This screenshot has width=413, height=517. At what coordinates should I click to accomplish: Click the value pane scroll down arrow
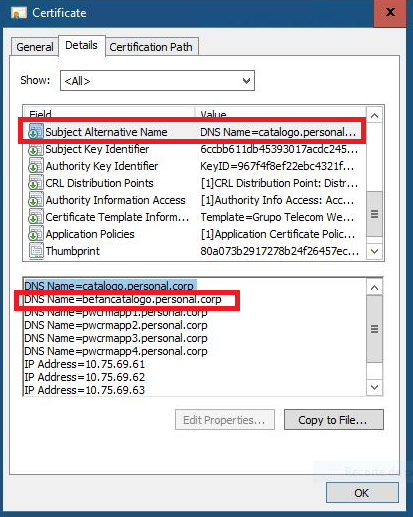click(x=374, y=387)
